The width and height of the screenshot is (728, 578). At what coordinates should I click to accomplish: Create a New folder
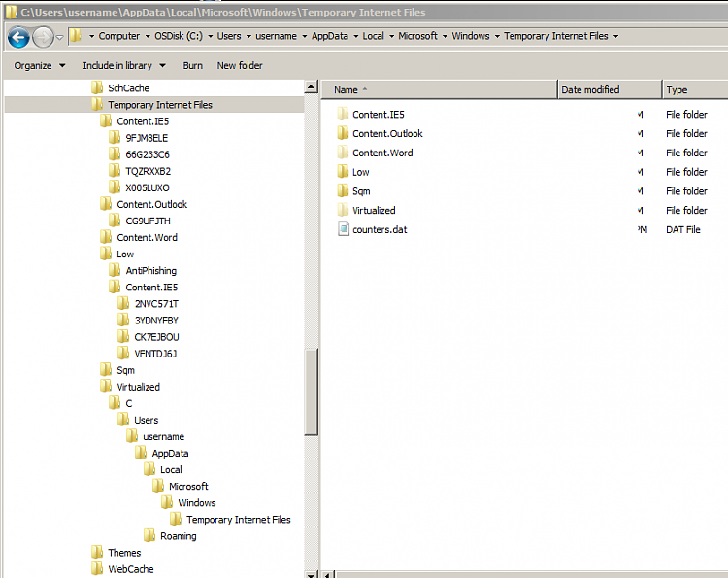click(x=240, y=65)
